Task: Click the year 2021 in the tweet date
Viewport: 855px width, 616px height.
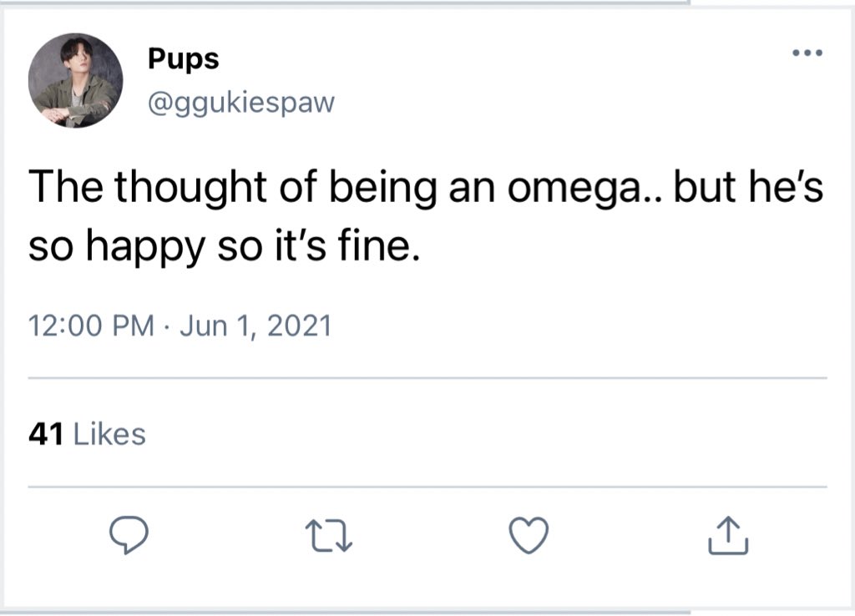Action: click(x=299, y=325)
